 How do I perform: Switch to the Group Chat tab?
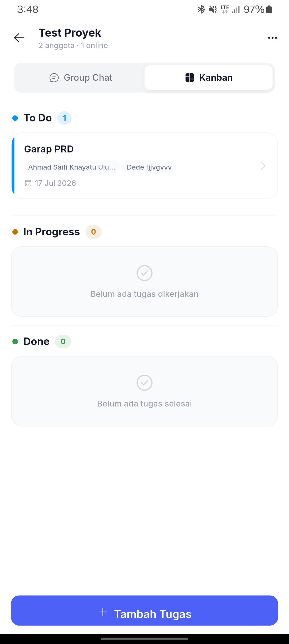(80, 78)
